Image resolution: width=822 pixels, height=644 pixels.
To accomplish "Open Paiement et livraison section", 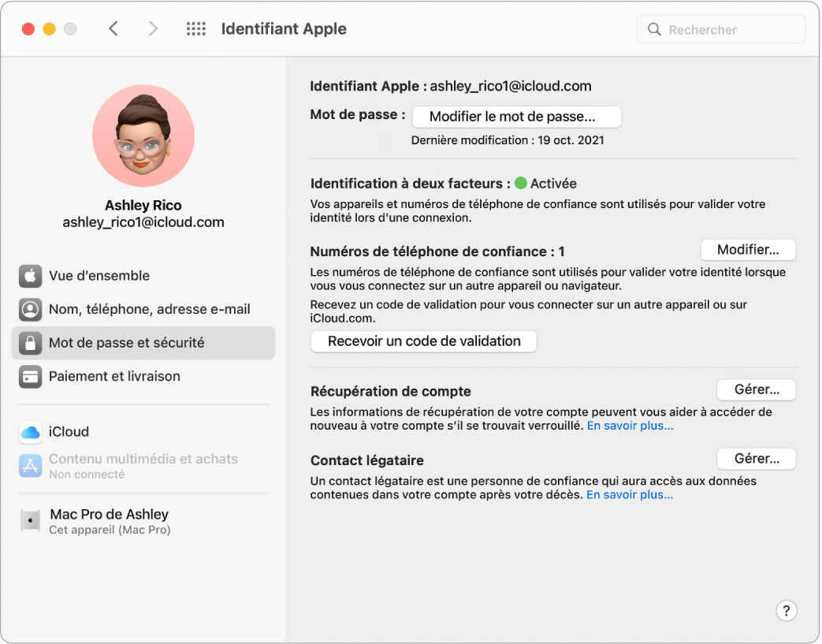I will (x=30, y=377).
